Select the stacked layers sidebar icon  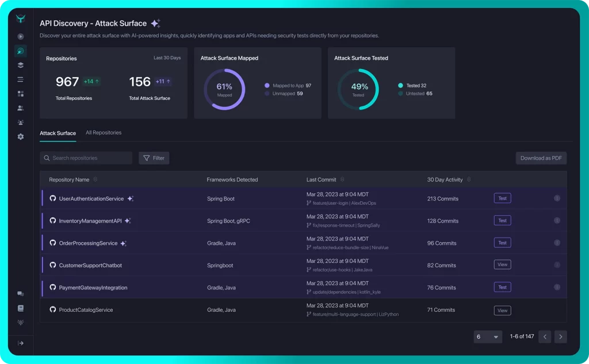point(21,65)
